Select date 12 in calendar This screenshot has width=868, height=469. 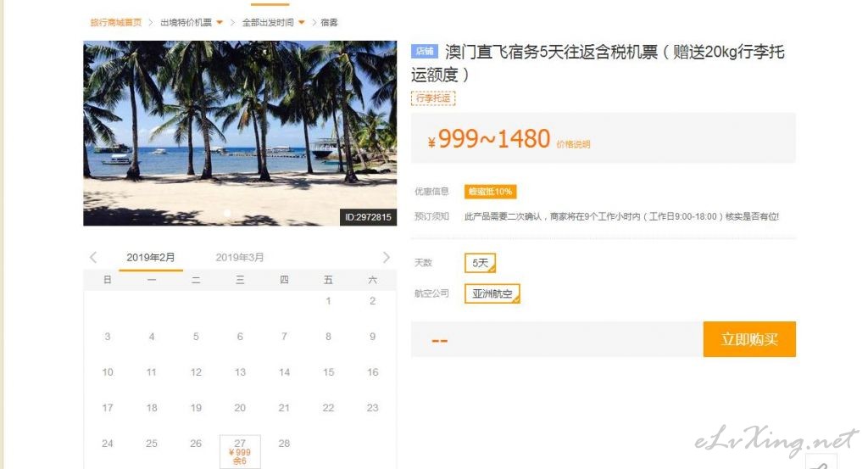196,372
